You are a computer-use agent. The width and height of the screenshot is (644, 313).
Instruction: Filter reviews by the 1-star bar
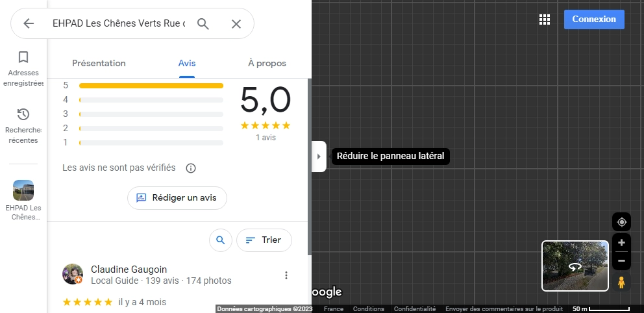click(x=151, y=142)
